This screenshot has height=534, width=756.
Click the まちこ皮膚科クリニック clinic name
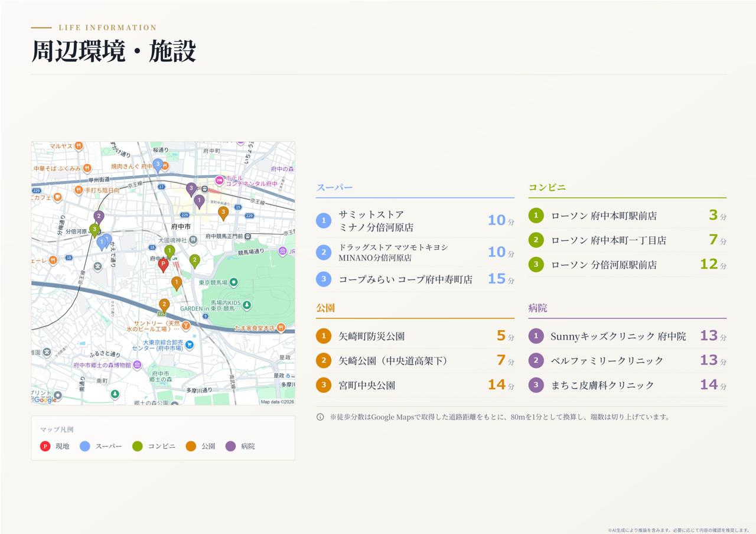(x=602, y=385)
